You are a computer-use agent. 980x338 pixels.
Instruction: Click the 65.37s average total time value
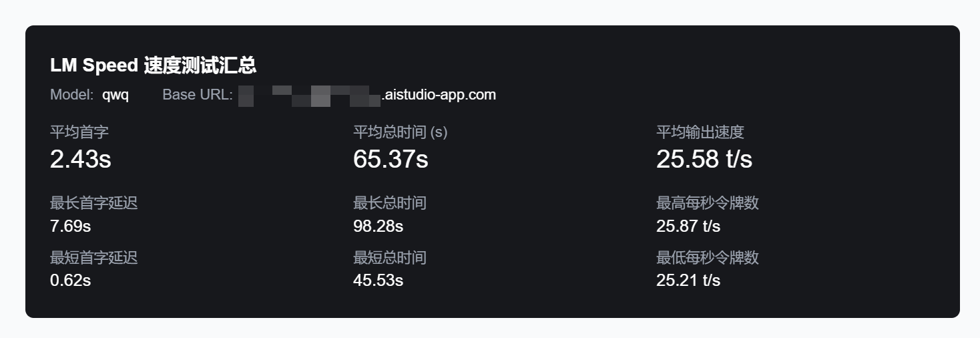[x=391, y=159]
